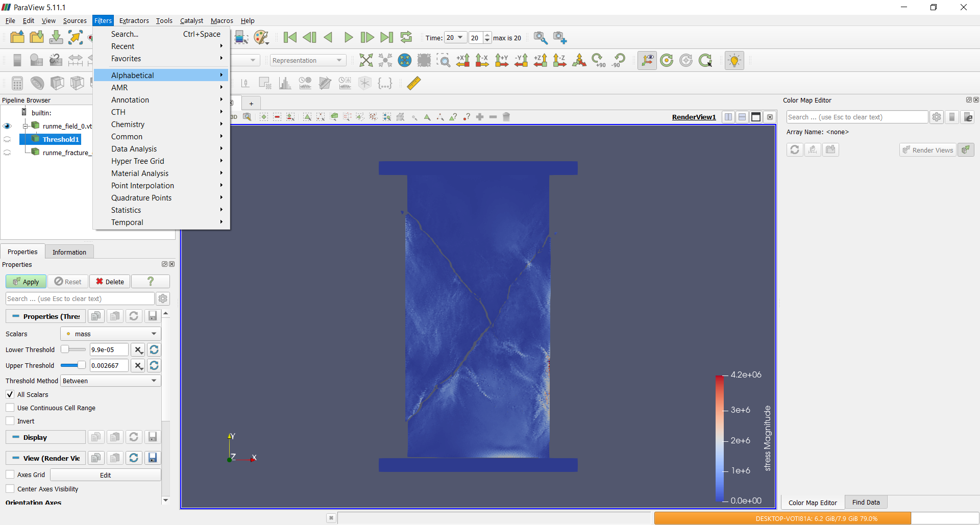
Task: Toggle the Orientation Axes visibility toolbar icon
Action: pos(647,60)
